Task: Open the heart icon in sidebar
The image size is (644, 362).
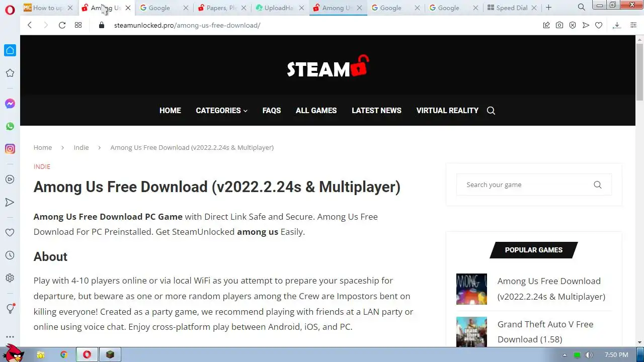Action: [10, 233]
